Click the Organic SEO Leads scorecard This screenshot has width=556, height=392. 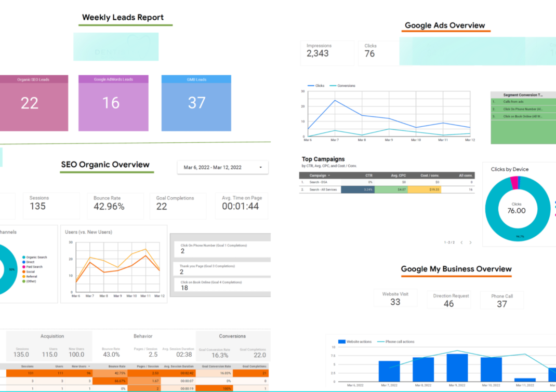pos(34,103)
